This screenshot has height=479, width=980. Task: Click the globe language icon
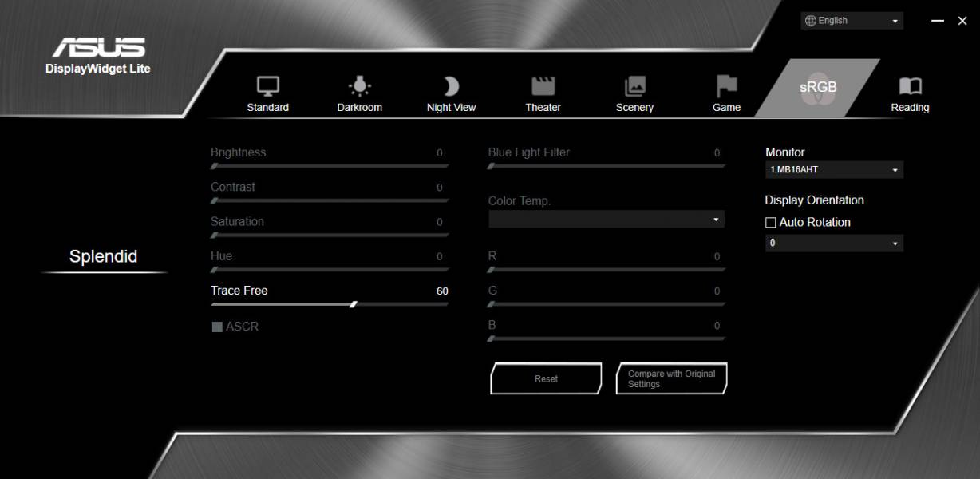pos(811,21)
